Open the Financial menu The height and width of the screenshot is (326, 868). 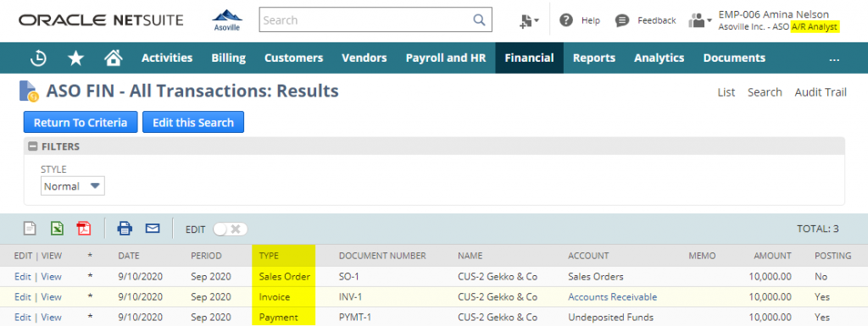point(529,58)
